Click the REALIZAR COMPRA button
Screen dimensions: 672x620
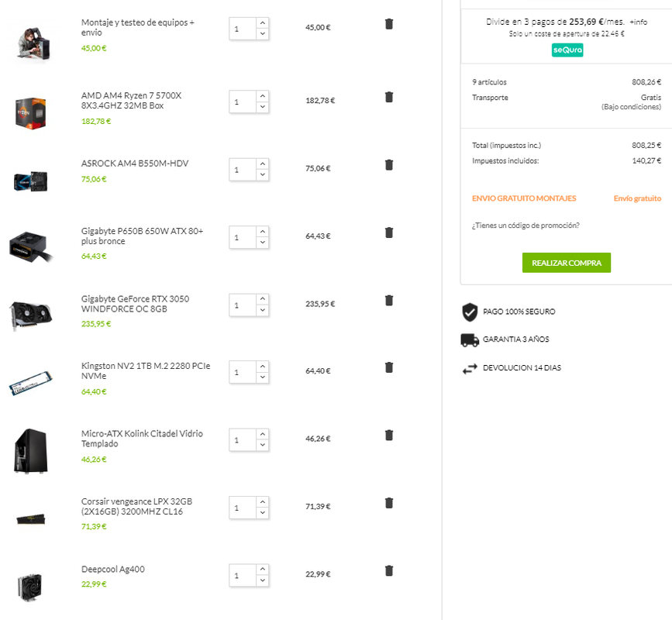tap(566, 263)
